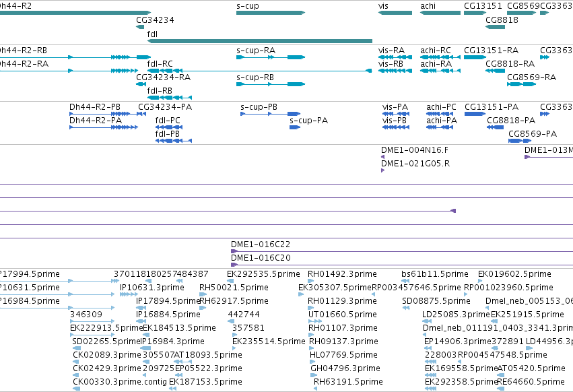Image resolution: width=573 pixels, height=392 pixels.
Task: Click the fdl-RB transcript label
Action: point(160,91)
